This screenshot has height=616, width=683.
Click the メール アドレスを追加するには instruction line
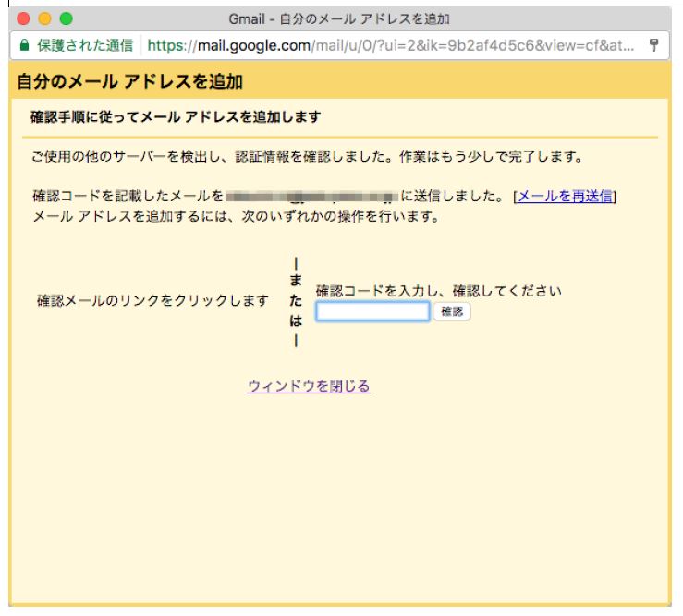[x=235, y=217]
